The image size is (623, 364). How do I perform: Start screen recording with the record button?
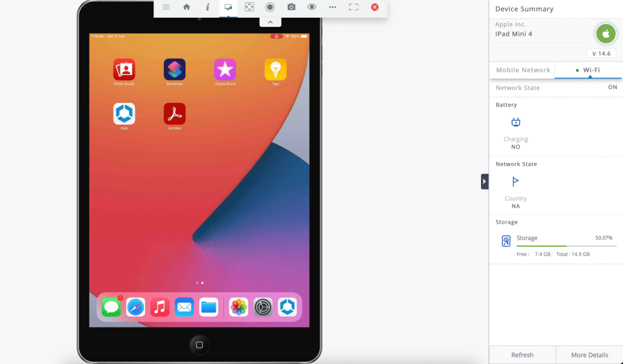[x=270, y=7]
